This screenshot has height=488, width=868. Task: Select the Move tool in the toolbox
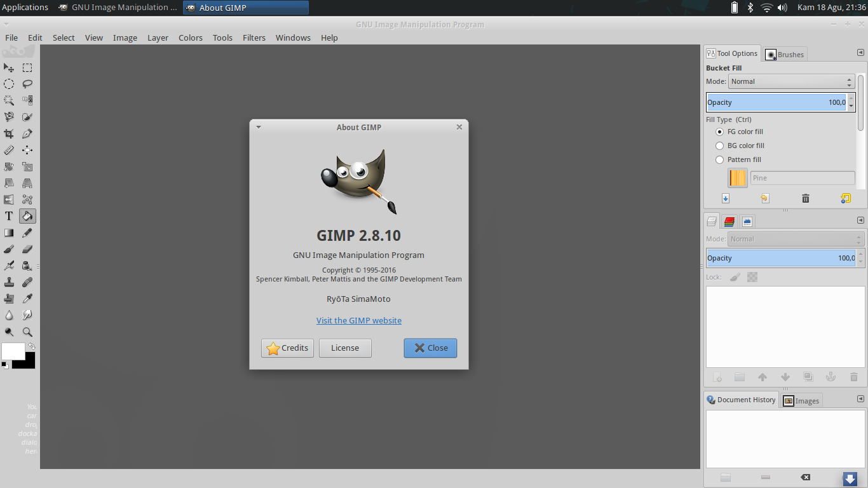9,67
